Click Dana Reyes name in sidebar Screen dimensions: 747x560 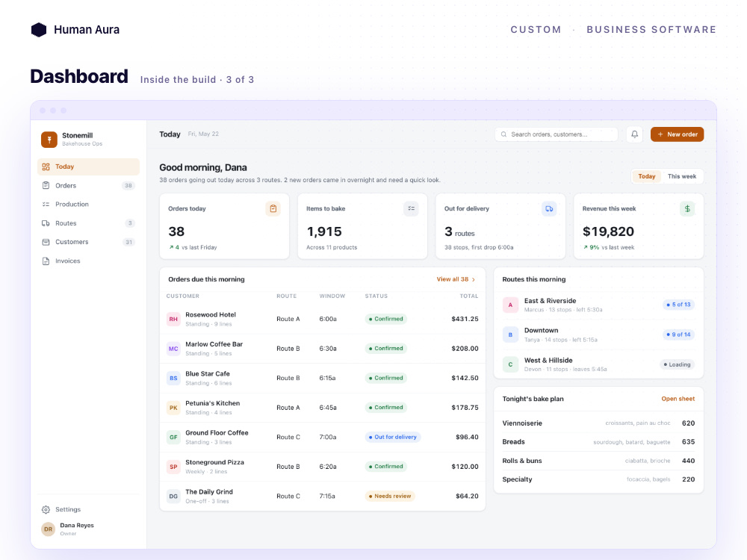pyautogui.click(x=77, y=525)
